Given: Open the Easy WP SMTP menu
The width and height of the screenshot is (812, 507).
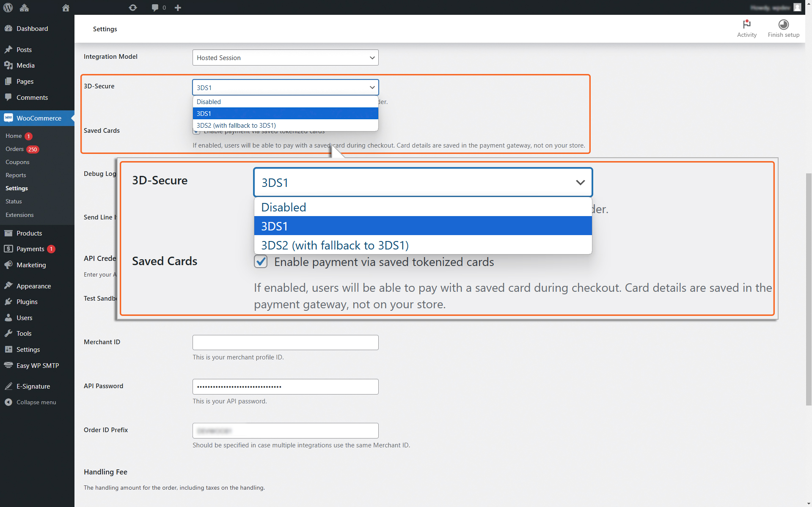Looking at the screenshot, I should (x=37, y=365).
